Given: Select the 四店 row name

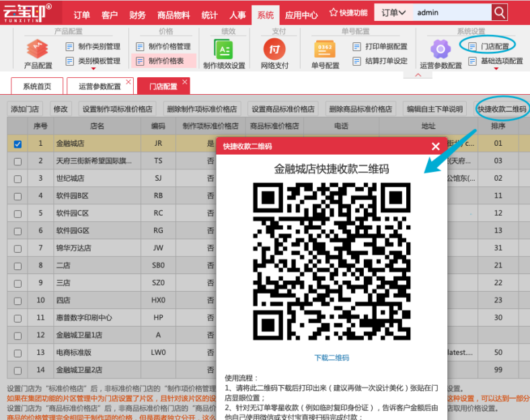Looking at the screenshot, I should [x=63, y=300].
